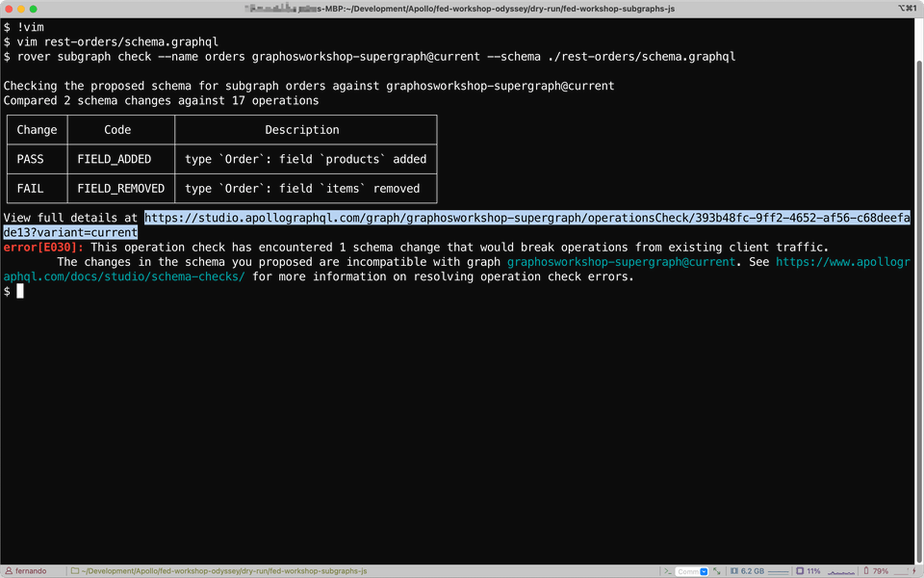Click 'Compared 2 schema changes against 17 operations'
Screen dimensions: 924x578
coord(161,101)
